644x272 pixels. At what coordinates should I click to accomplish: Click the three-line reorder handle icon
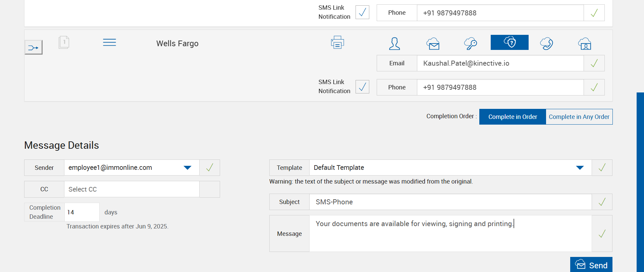click(109, 43)
